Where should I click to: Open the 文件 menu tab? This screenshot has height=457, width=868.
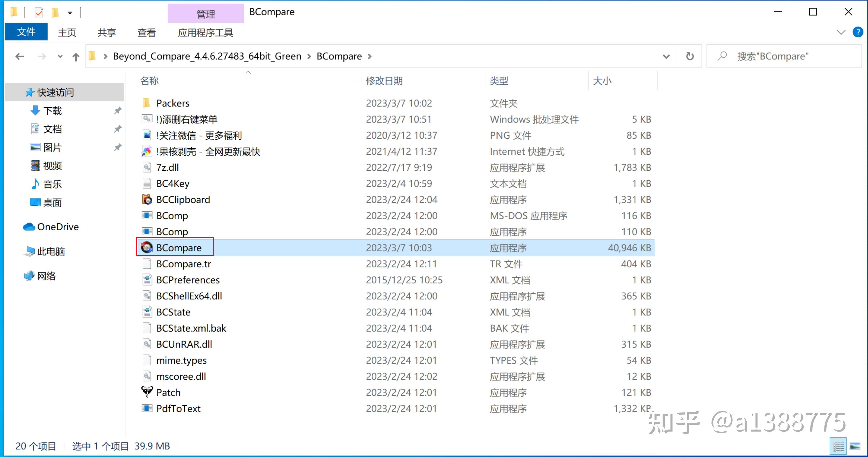(x=26, y=32)
